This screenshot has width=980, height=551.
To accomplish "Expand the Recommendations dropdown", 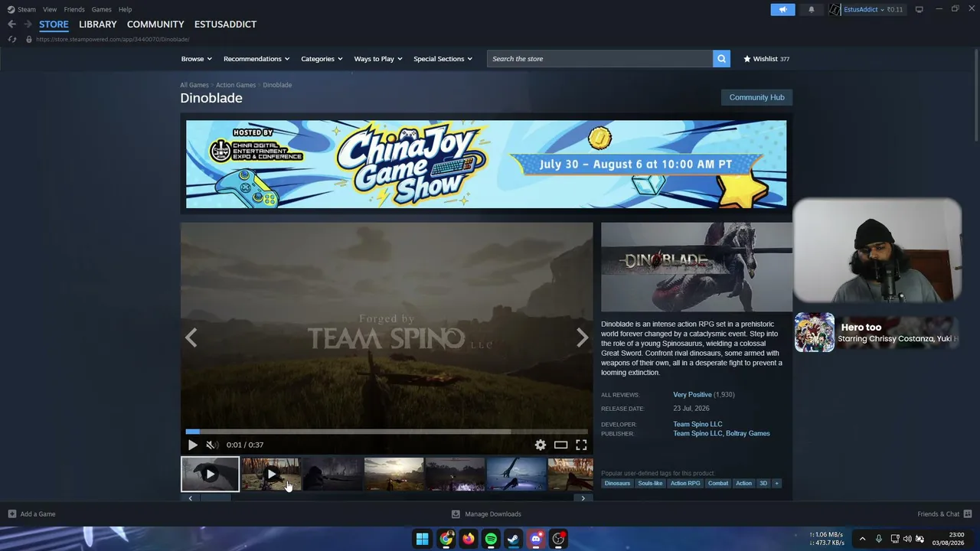I will tap(256, 59).
